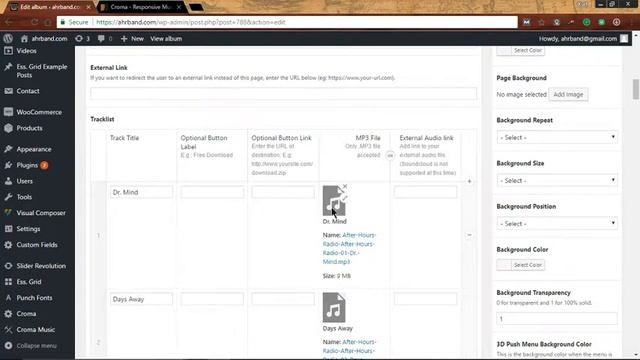
Task: Click the browser reload button
Action: tap(35, 22)
